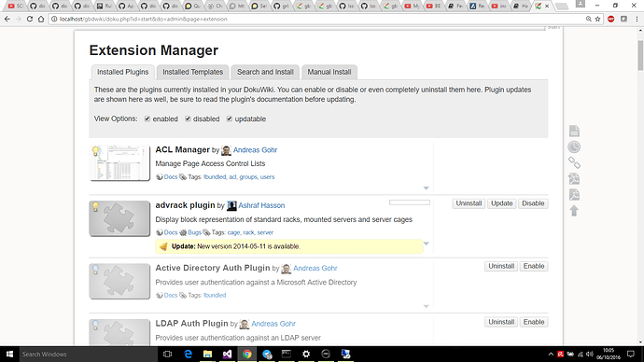Click the page vertical scrollbar thumb
This screenshot has height=362, width=644.
tap(640, 55)
